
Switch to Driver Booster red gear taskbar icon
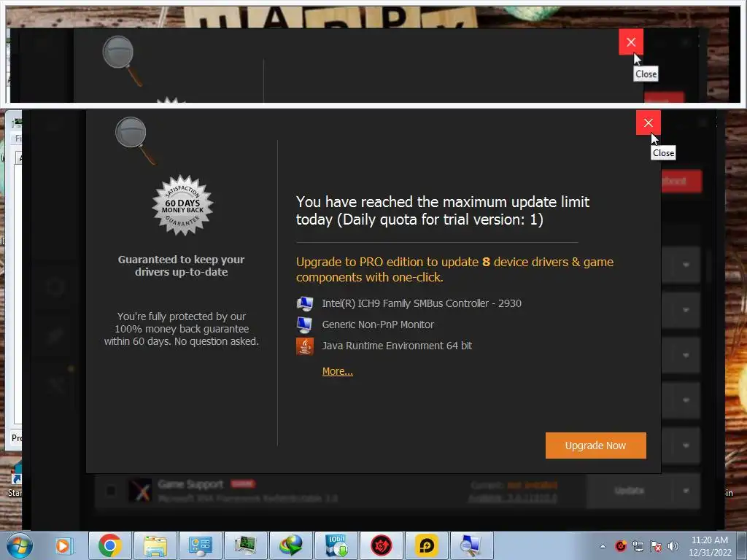click(x=382, y=545)
